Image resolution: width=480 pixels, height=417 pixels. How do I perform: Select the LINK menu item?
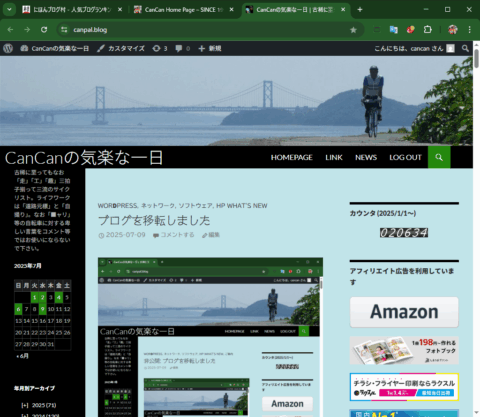click(334, 157)
